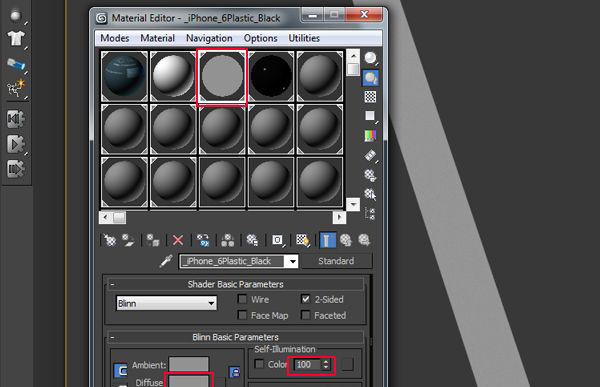Toggle checkered Background icon
600x387 pixels.
(370, 97)
